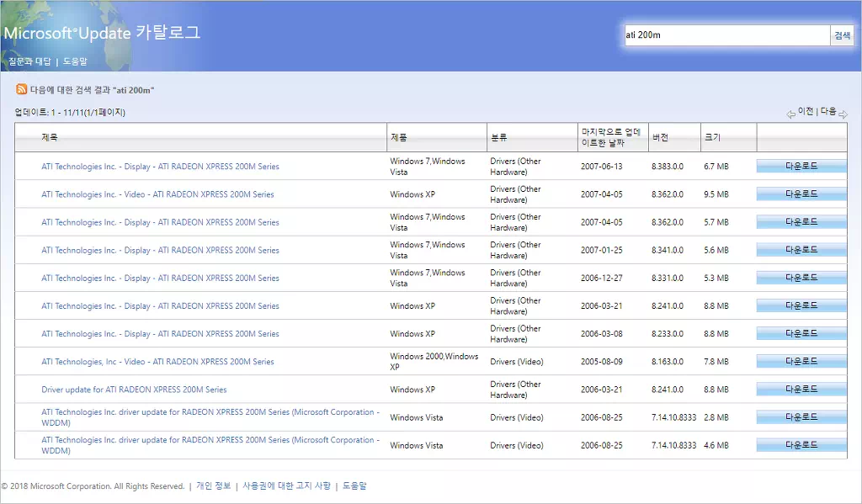This screenshot has height=504, width=862.
Task: Open the 개인 정보 footer link
Action: [214, 485]
